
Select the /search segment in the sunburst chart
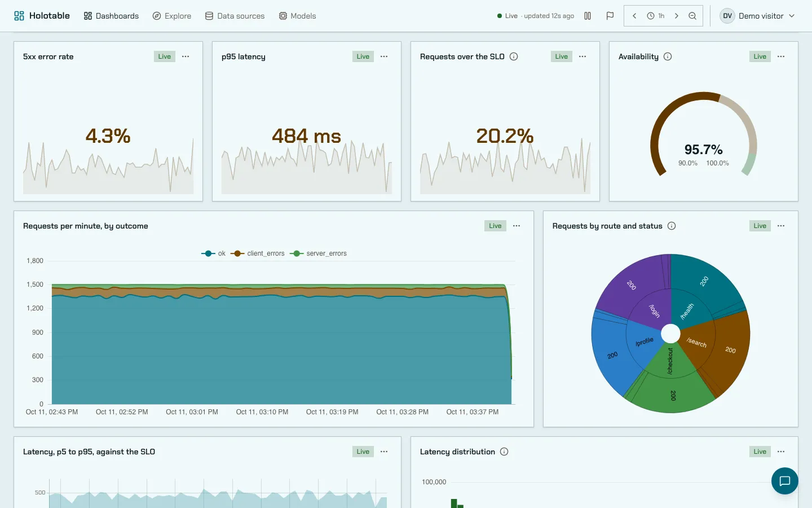tap(698, 342)
